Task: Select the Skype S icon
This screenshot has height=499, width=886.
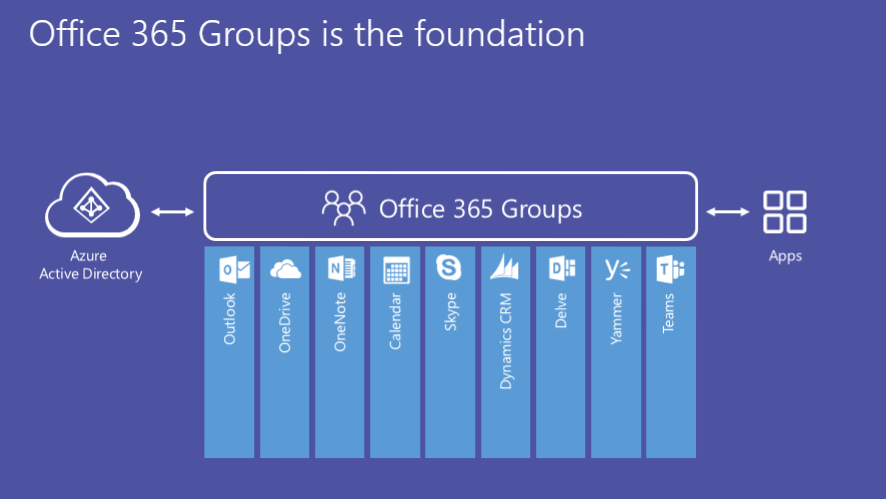Action: [449, 267]
